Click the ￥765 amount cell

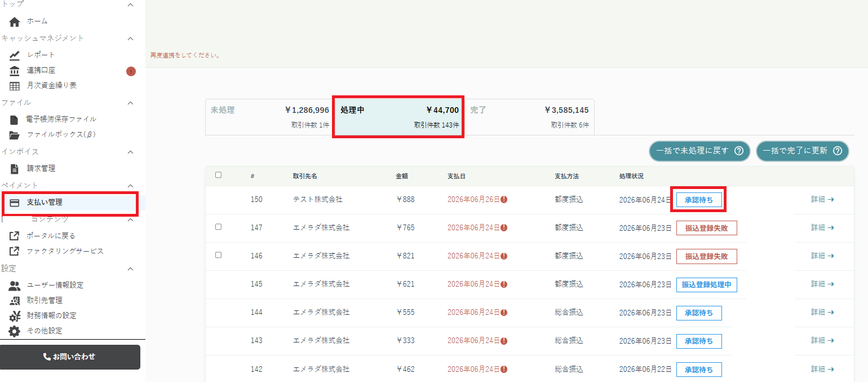coord(405,228)
